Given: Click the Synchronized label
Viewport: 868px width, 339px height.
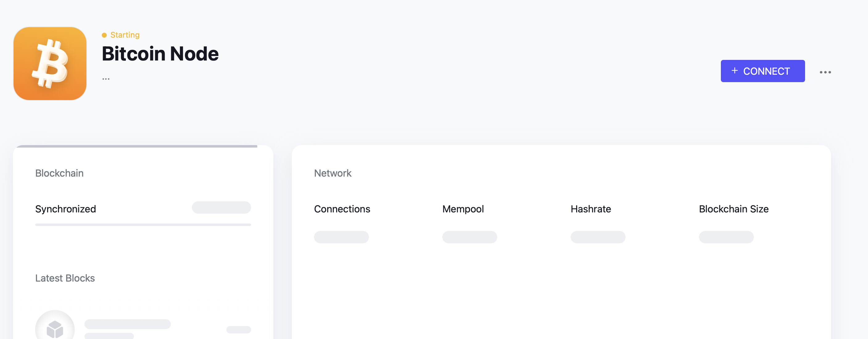Looking at the screenshot, I should (x=66, y=209).
